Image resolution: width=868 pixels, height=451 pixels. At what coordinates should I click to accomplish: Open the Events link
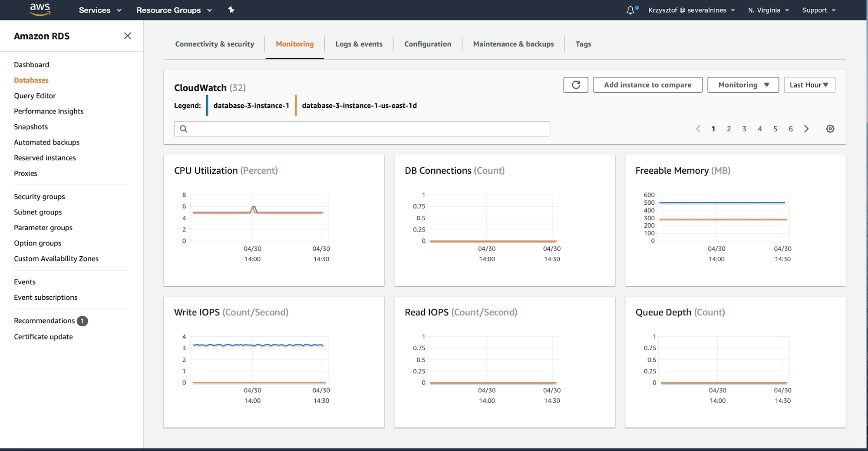(25, 282)
